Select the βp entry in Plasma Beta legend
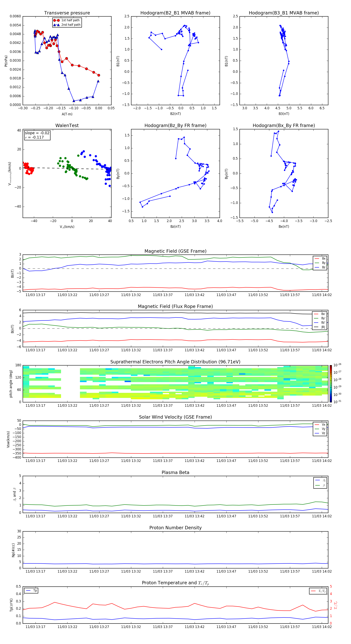Screen dimensions: 351x644 coord(320,480)
